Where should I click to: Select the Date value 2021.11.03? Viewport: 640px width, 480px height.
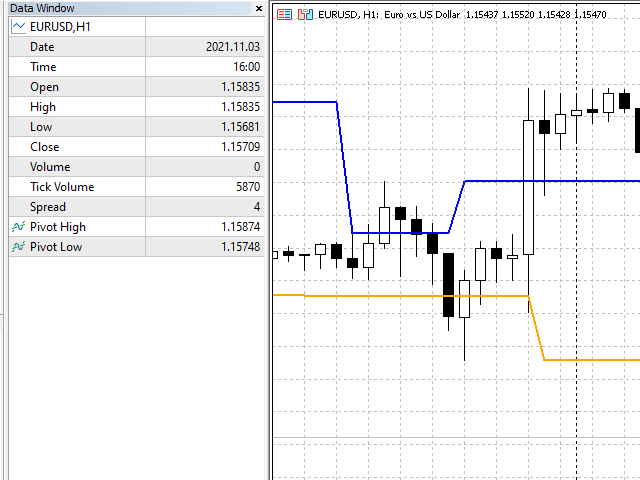233,47
